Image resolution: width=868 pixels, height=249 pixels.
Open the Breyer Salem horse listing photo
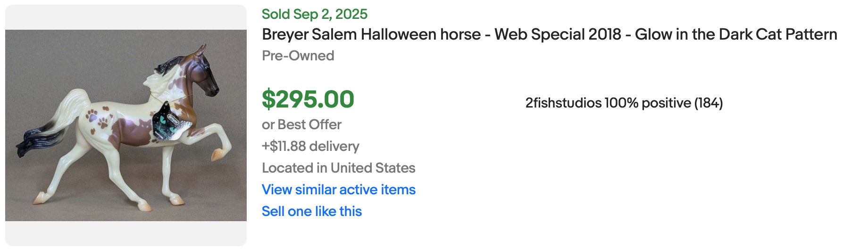tap(125, 125)
